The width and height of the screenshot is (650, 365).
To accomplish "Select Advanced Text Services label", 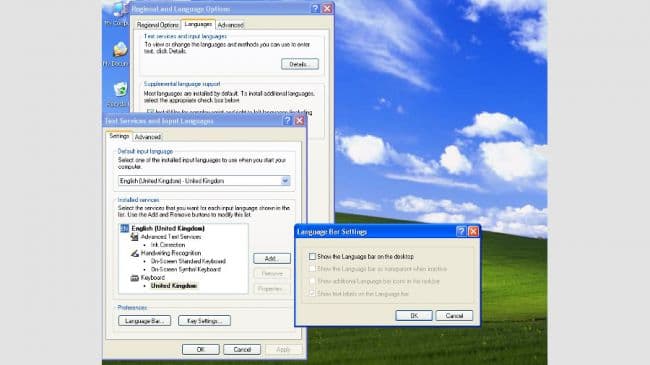I will [x=171, y=237].
